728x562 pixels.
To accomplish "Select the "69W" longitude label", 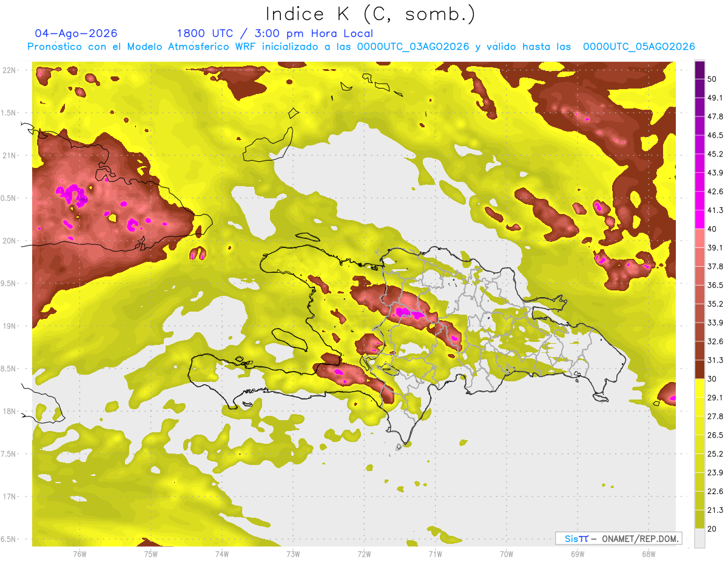I will [578, 554].
